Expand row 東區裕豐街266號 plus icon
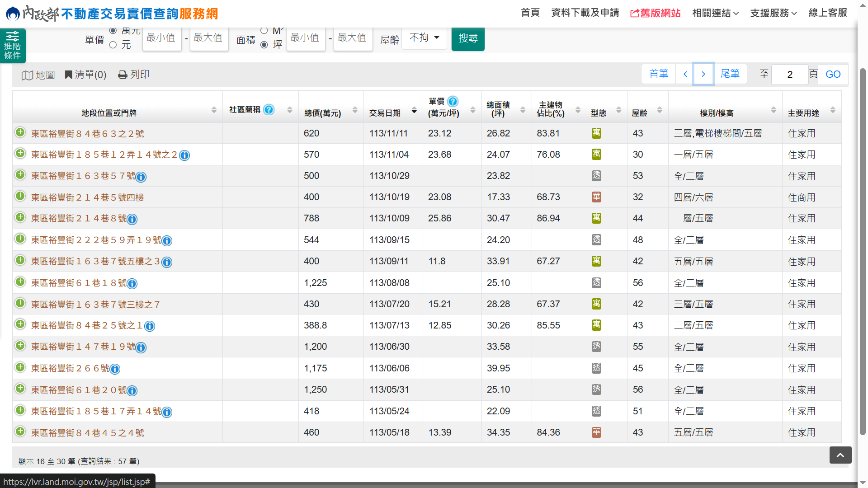 20,367
